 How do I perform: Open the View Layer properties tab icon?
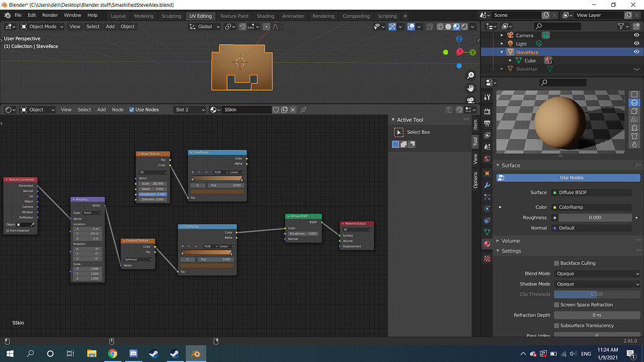click(487, 135)
